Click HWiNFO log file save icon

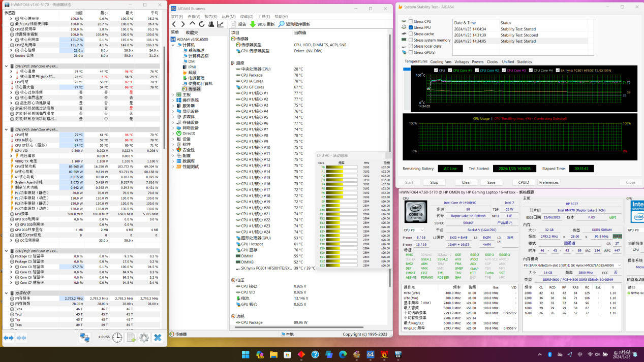pyautogui.click(x=131, y=338)
